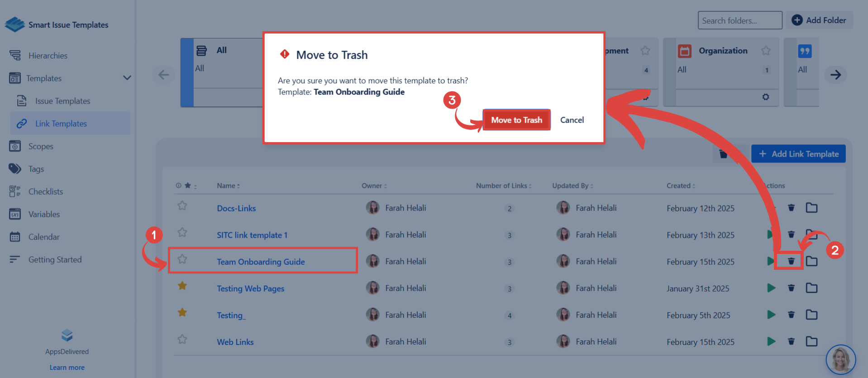Open settings gear on Organization folder card

click(x=765, y=97)
